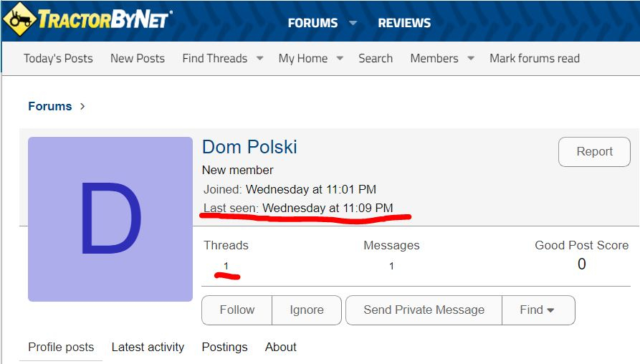This screenshot has width=640, height=364.
Task: Follow Dom Polski
Action: tap(237, 310)
